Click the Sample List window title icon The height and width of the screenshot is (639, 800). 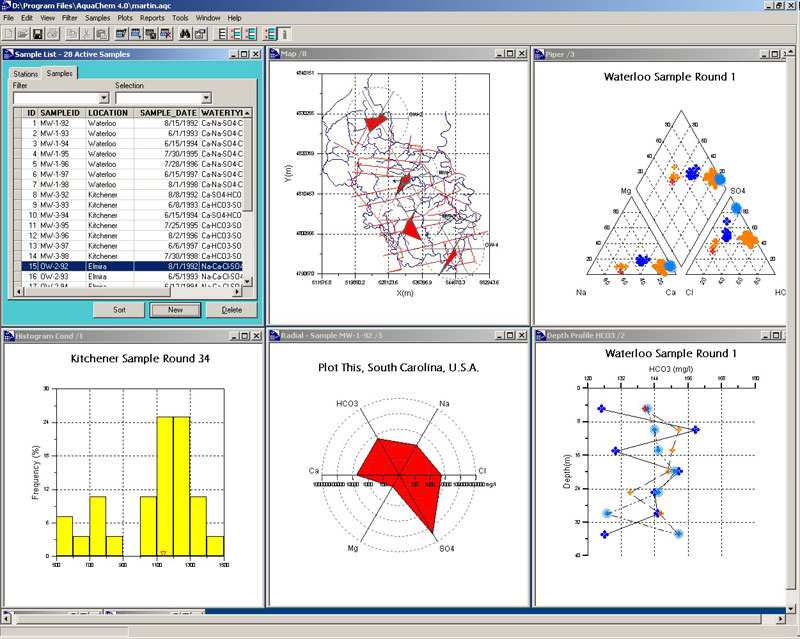click(9, 54)
